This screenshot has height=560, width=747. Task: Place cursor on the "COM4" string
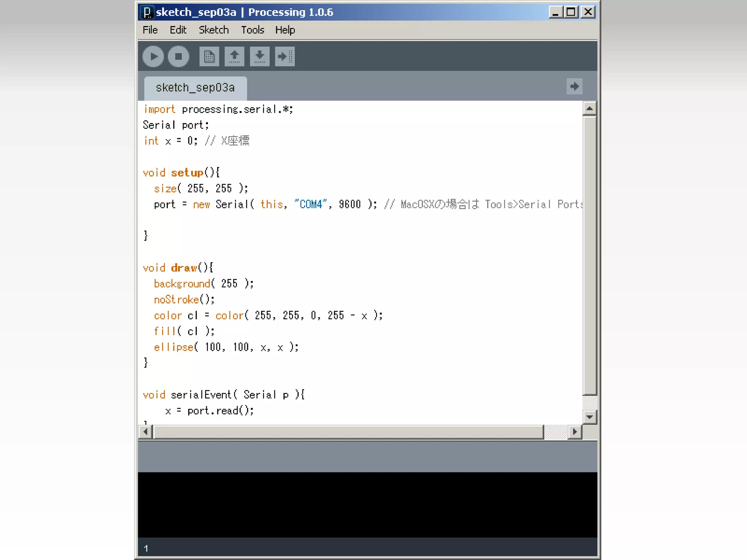pos(311,204)
